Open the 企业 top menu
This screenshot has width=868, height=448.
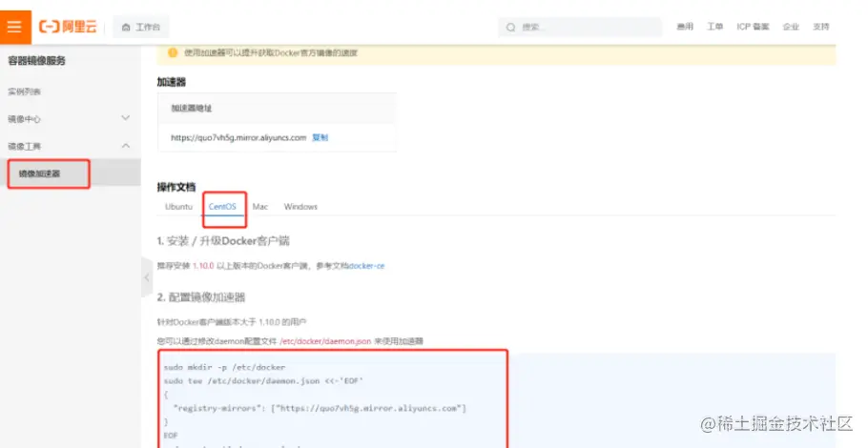pos(791,27)
